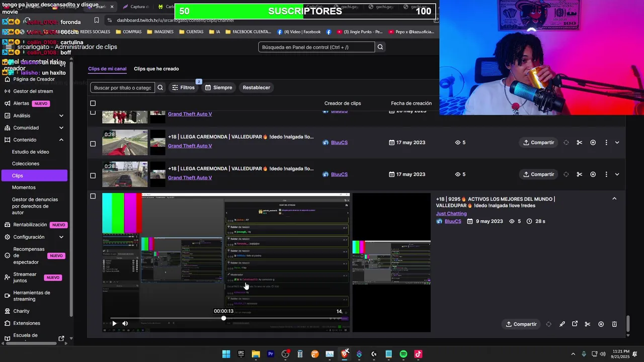This screenshot has height=362, width=644.
Task: Open TikTok from the taskbar
Action: [418, 354]
